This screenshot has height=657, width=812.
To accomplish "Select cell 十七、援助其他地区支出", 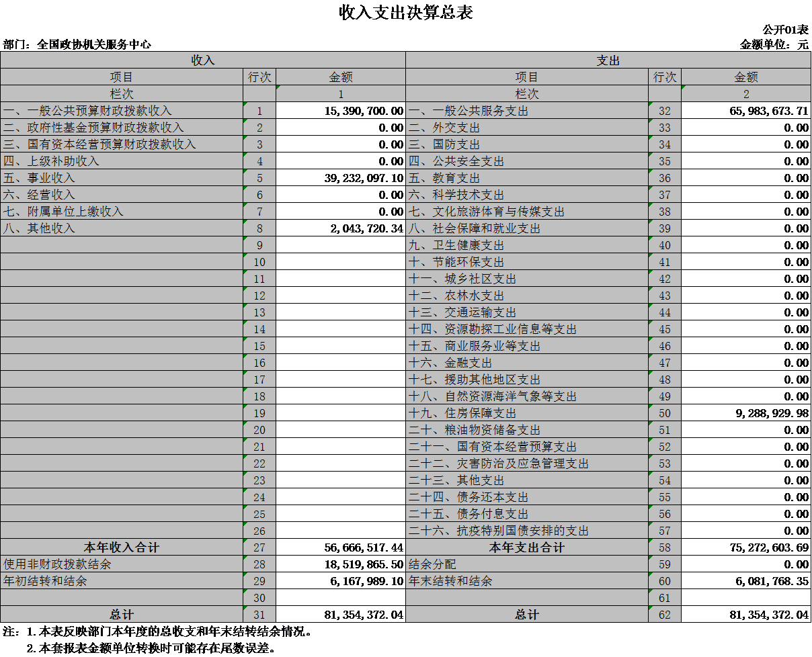I will click(x=527, y=380).
